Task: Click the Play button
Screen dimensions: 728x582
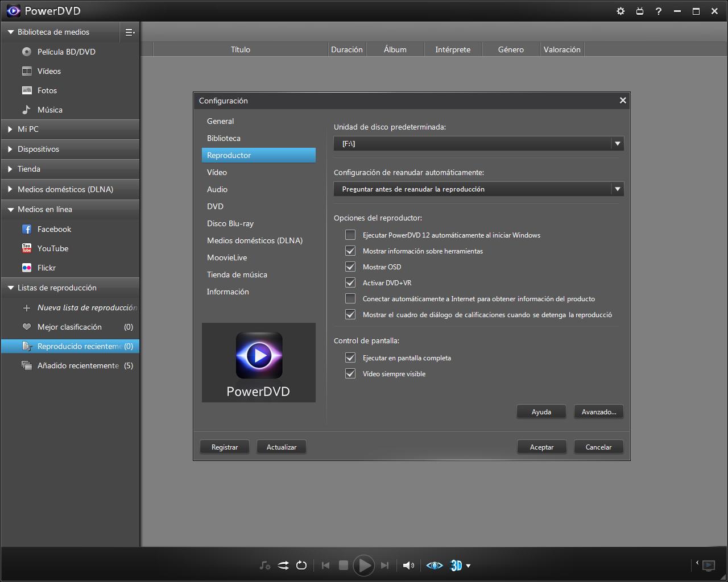Action: coord(364,565)
